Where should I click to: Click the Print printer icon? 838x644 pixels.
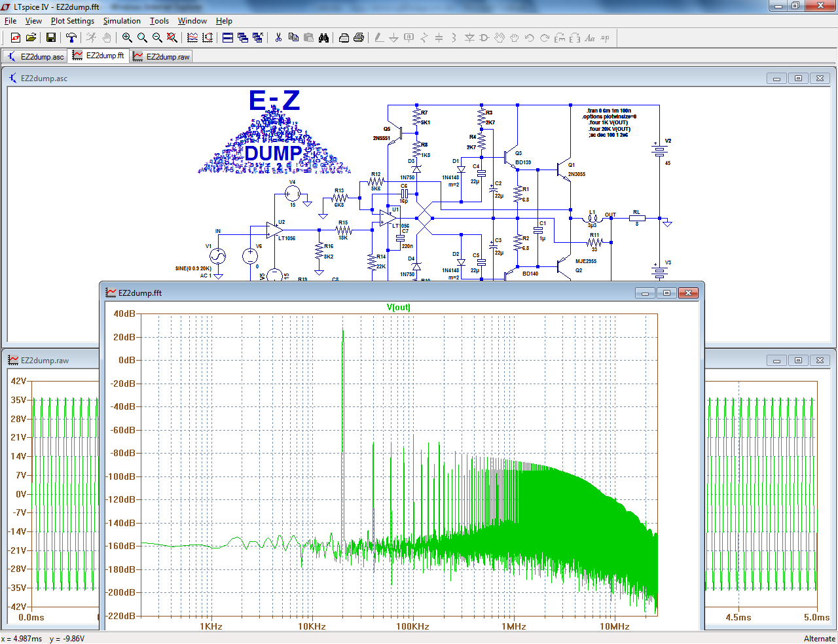(x=359, y=38)
